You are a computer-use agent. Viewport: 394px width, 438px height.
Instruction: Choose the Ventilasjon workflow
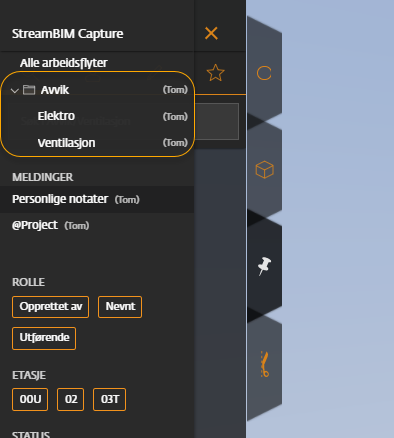click(x=97, y=143)
